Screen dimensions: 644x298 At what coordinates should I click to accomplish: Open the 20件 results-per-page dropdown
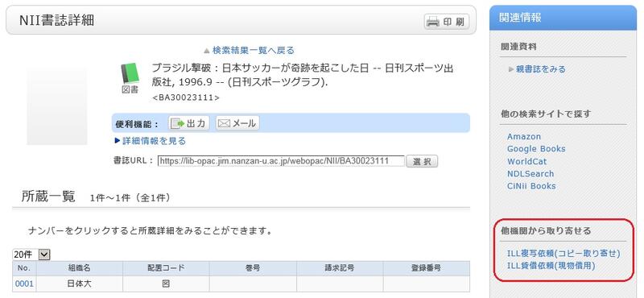[31, 255]
